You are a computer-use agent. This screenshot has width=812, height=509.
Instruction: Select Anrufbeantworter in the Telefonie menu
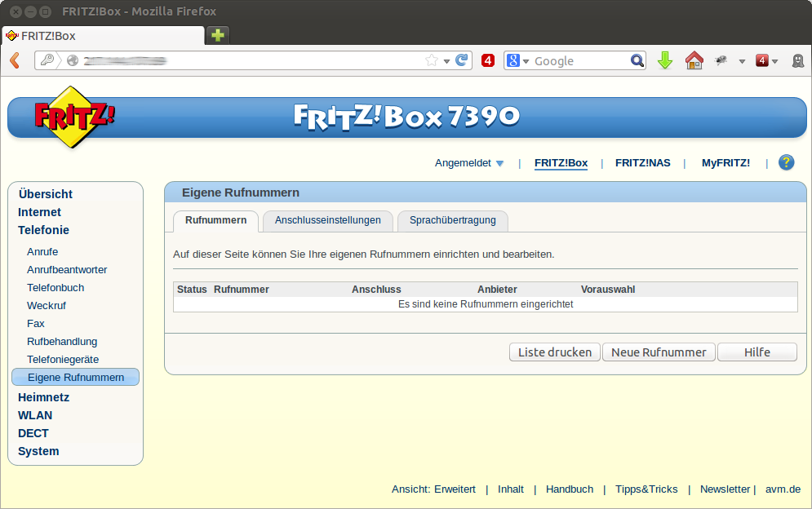pos(67,270)
